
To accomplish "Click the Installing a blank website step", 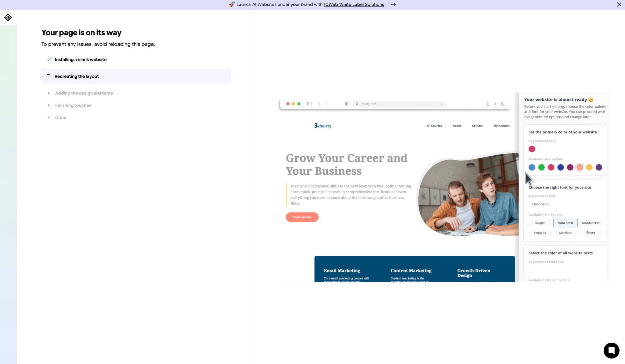I will 81,59.
